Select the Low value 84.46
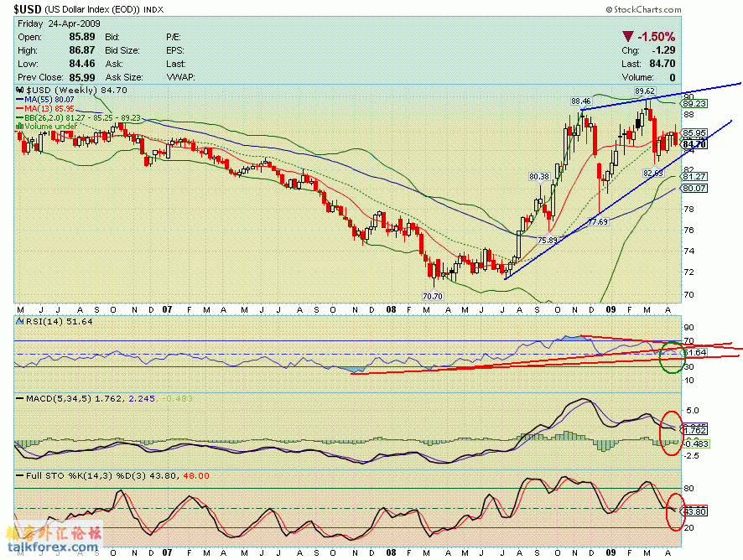The height and width of the screenshot is (560, 743). coord(82,64)
